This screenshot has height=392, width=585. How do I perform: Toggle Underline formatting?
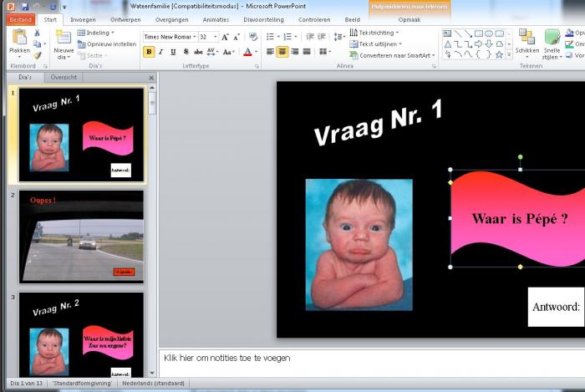pyautogui.click(x=173, y=52)
